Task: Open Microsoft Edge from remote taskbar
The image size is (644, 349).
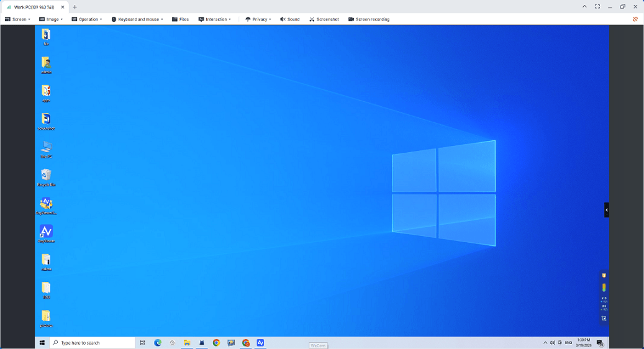Action: click(158, 343)
